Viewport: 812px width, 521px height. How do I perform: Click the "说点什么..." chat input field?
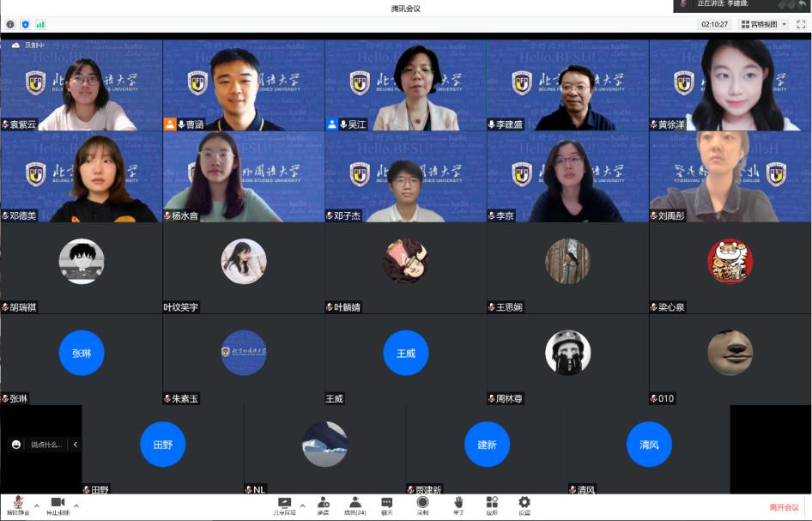[47, 445]
